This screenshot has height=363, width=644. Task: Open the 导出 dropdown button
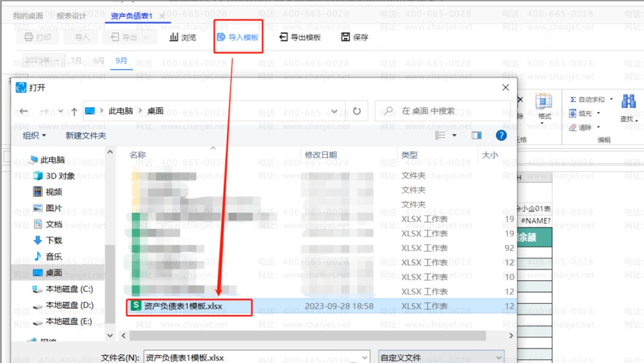tap(129, 37)
